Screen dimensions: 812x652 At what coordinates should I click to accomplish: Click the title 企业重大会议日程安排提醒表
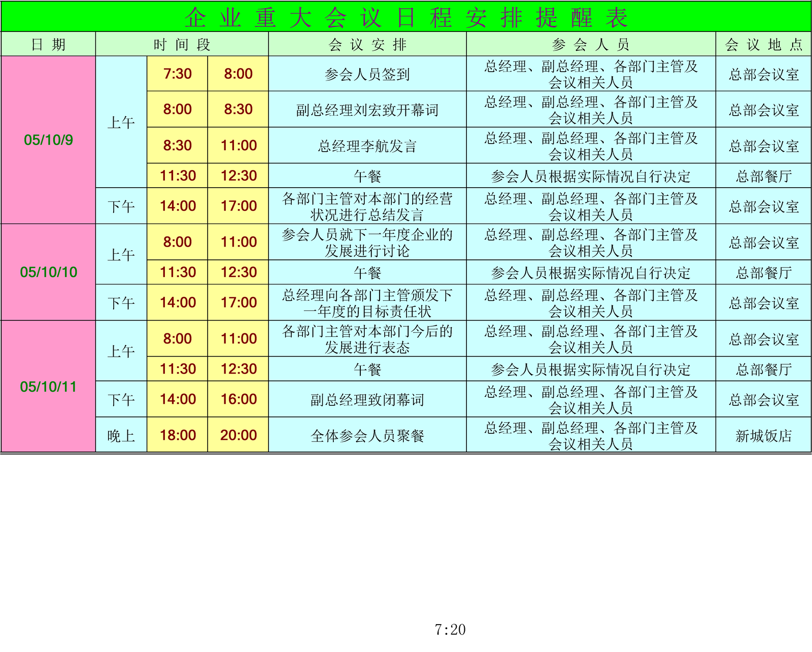[x=406, y=17]
